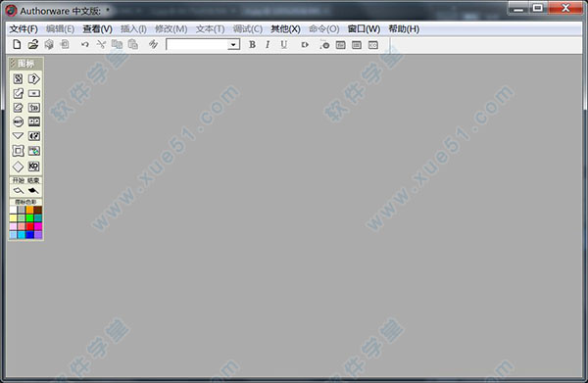
Task: Pick the Motion icon in the palette
Action: tap(18, 93)
